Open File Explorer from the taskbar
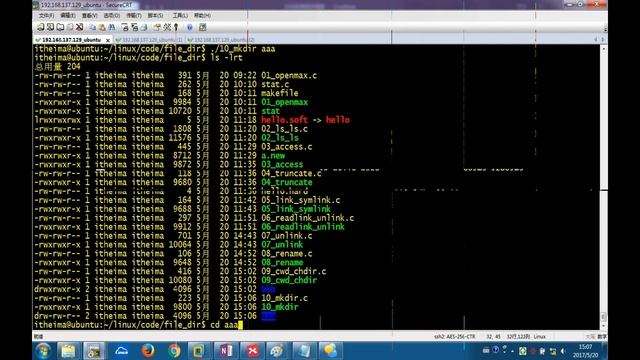Screen dimensions: 640x360 click(x=69, y=351)
